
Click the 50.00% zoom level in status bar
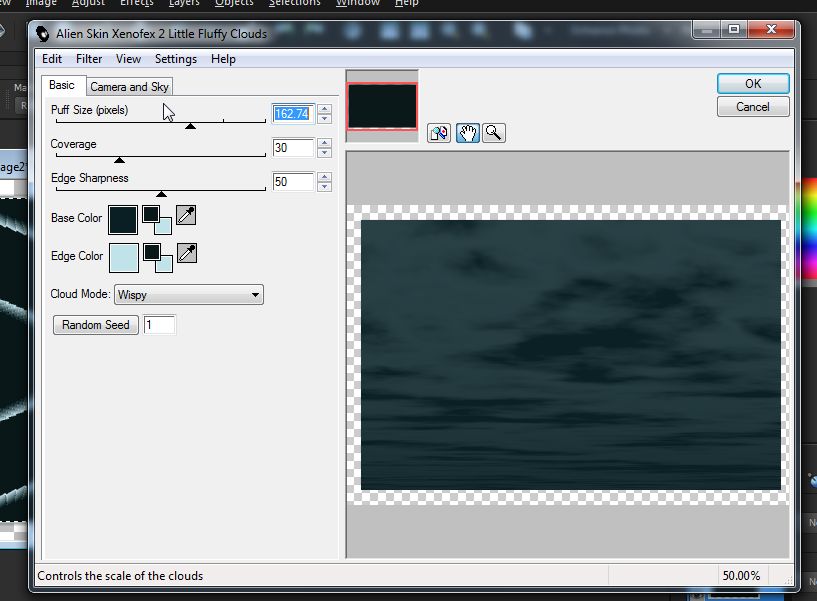(x=741, y=575)
